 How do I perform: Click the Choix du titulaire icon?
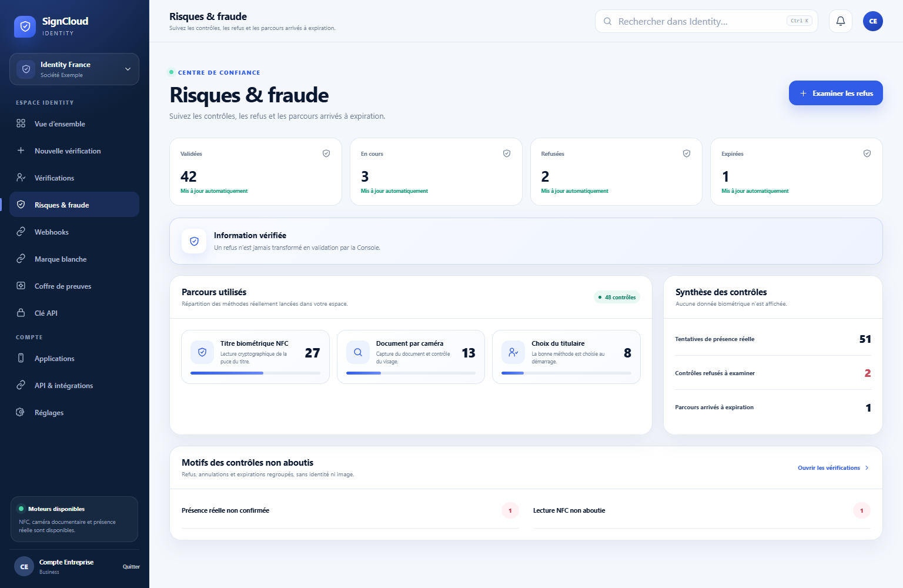tap(513, 352)
